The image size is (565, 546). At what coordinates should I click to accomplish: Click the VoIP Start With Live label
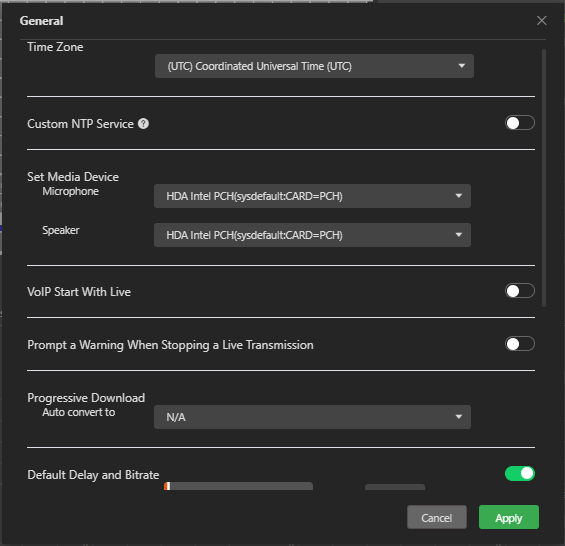pyautogui.click(x=79, y=292)
